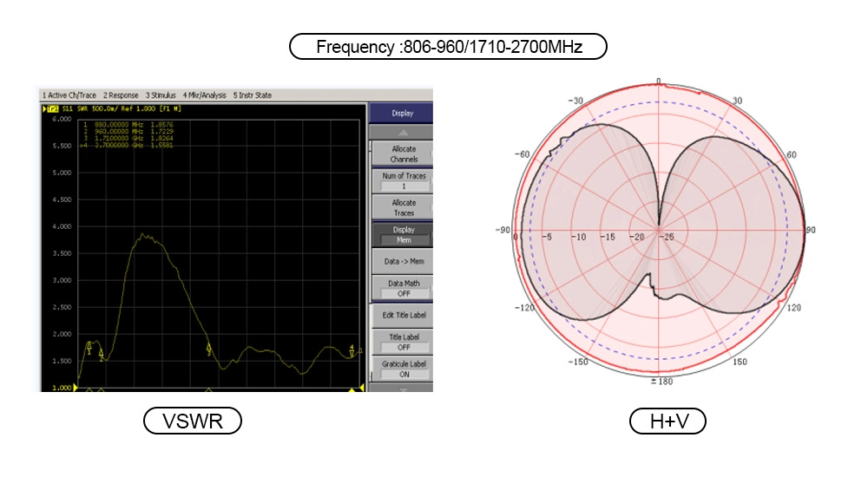868x477 pixels.
Task: Click the 1.000 reference level label
Action: pyautogui.click(x=62, y=388)
